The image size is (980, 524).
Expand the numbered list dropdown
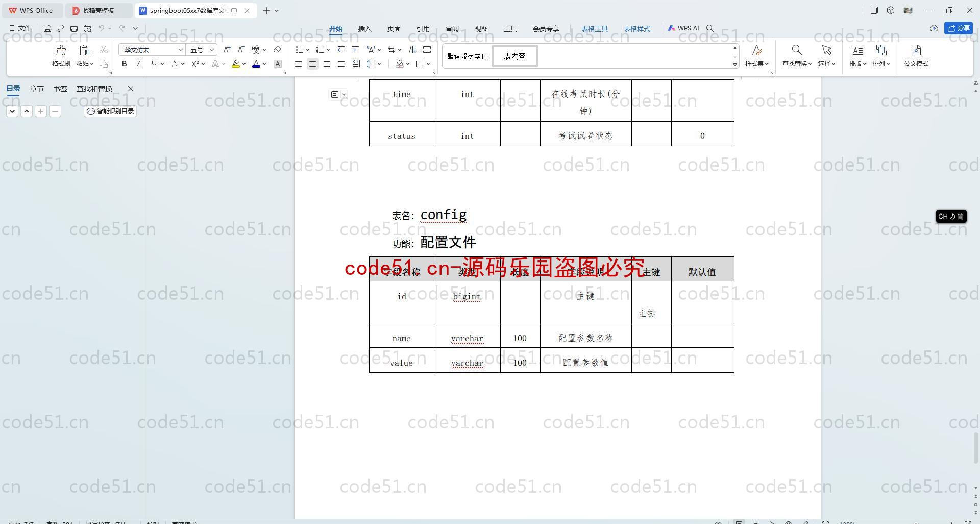[328, 50]
